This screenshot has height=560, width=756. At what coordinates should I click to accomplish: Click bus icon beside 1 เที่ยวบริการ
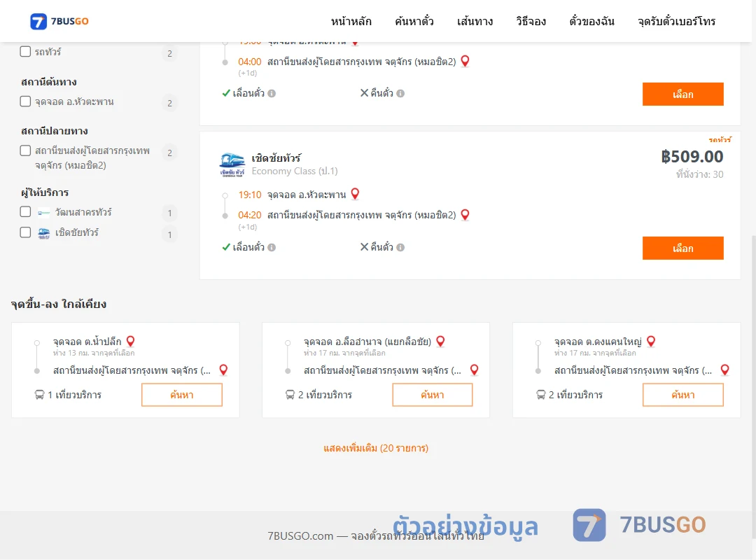click(x=39, y=395)
